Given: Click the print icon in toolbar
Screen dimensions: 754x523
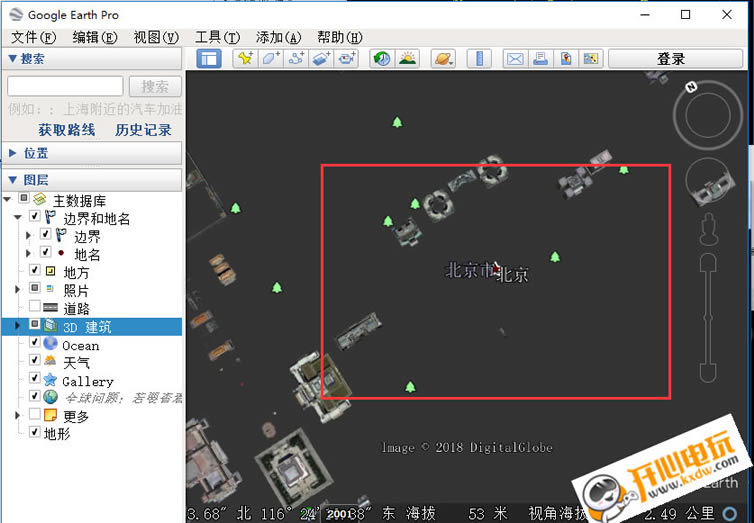Looking at the screenshot, I should [x=540, y=59].
